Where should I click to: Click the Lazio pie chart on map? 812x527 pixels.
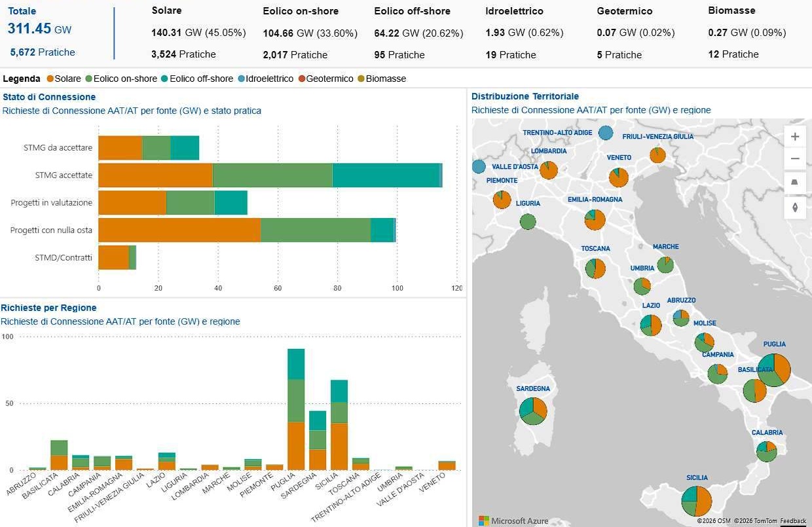point(651,325)
